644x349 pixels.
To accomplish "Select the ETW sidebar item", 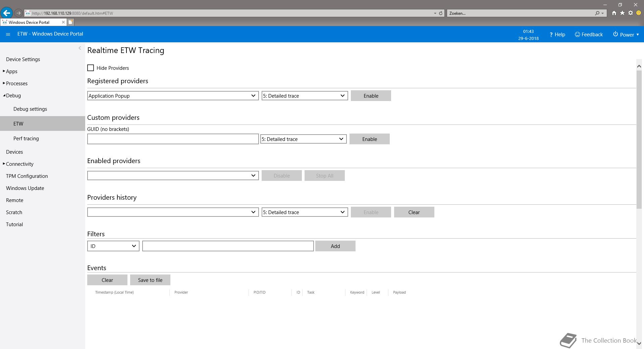I will (x=43, y=123).
